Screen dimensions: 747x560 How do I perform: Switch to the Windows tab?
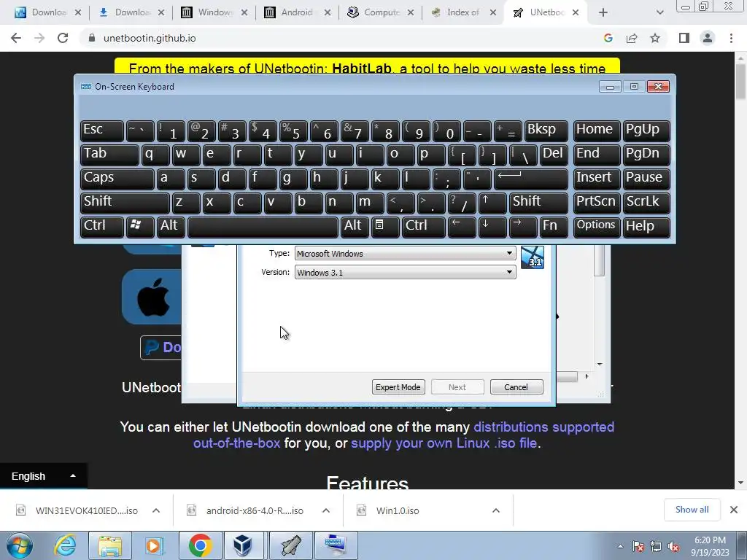coord(214,12)
